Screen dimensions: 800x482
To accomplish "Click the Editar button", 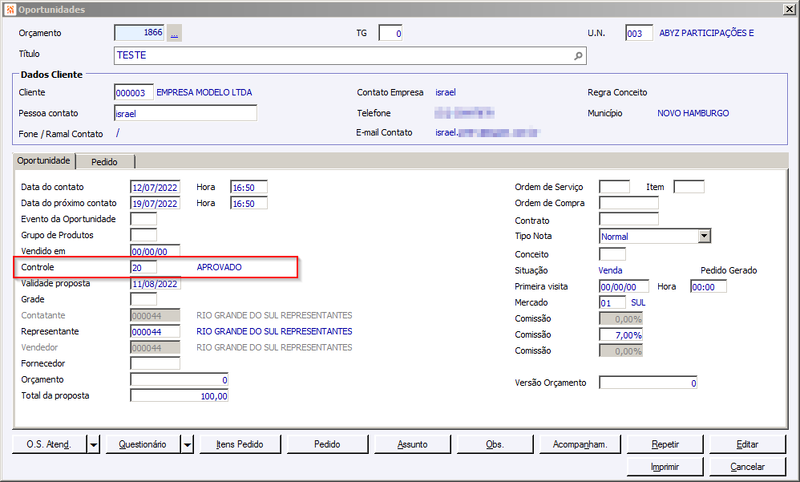I will coord(747,444).
